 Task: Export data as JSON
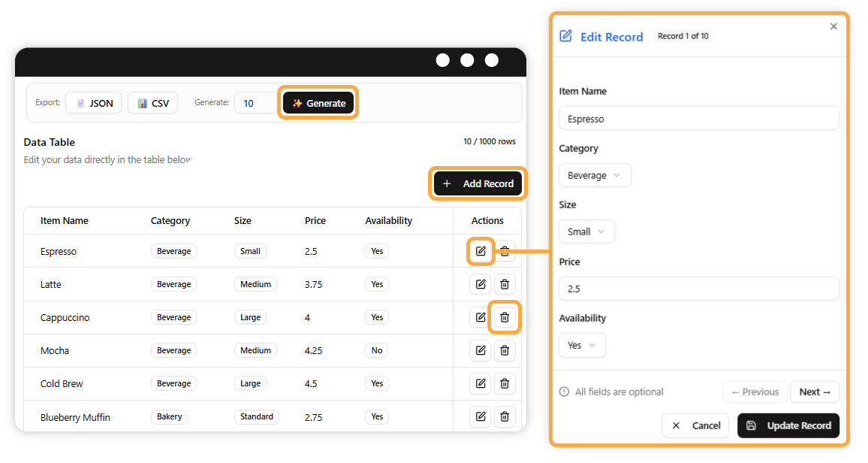tap(94, 103)
